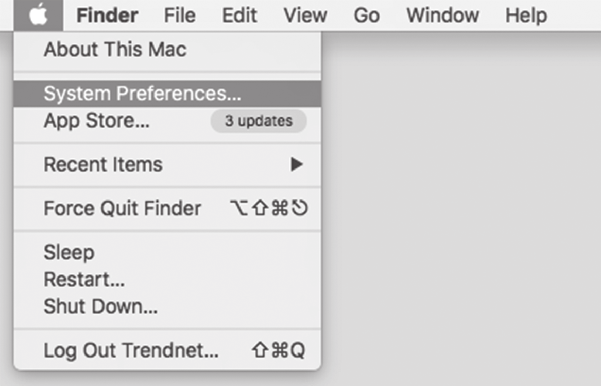This screenshot has height=386, width=601.
Task: Open the Edit menu
Action: [240, 15]
